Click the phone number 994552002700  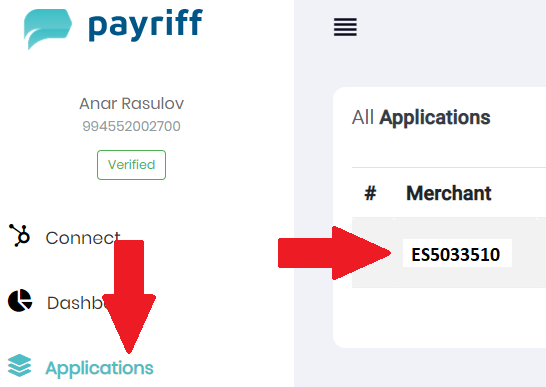coord(131,126)
